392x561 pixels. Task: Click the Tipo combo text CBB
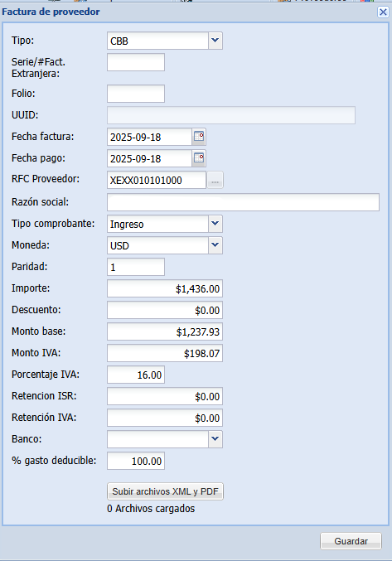coord(157,41)
